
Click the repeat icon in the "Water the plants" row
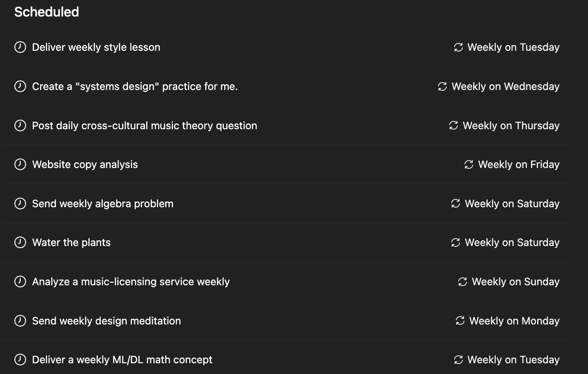pos(455,243)
